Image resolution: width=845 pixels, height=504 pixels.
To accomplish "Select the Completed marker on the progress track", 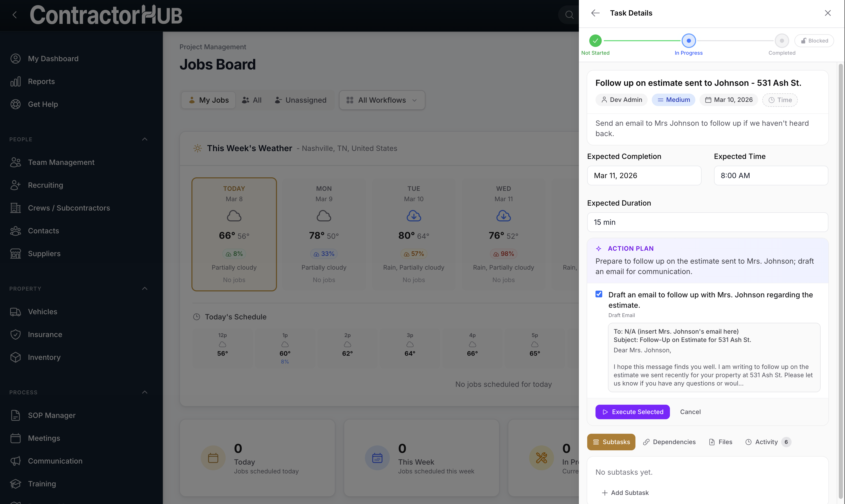I will pyautogui.click(x=781, y=40).
